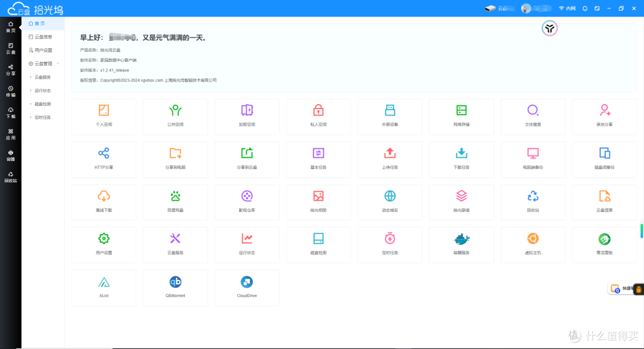The height and width of the screenshot is (349, 644).
Task: Go to 容器 in the dark sidebar
Action: click(11, 156)
